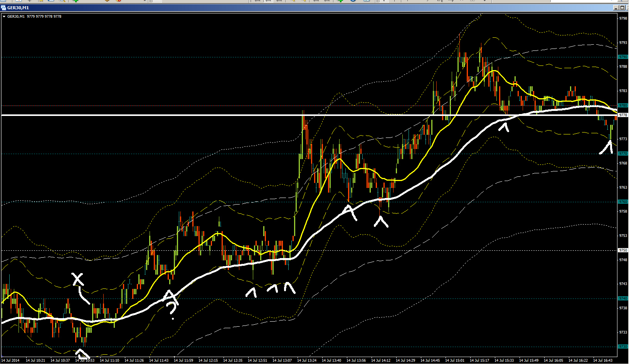Viewport: 629px width, 364px height.
Task: Click the 14 Jul 16:43 time label
Action: (x=603, y=361)
